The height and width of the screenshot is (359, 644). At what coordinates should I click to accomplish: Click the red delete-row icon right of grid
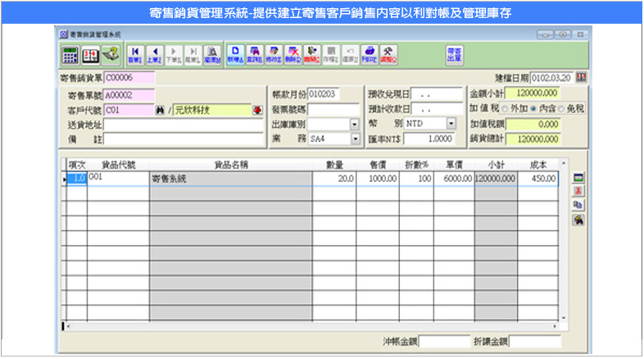point(578,191)
